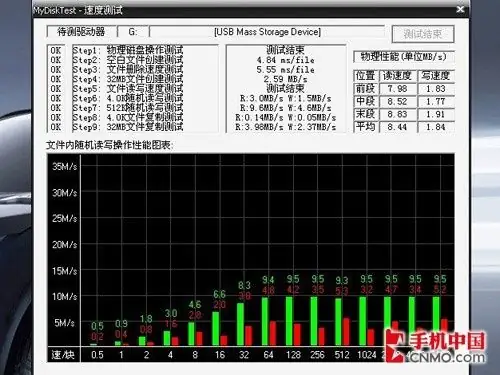Screen dimensions: 500x375
Task: Click the 读速度 column header
Action: [x=398, y=76]
